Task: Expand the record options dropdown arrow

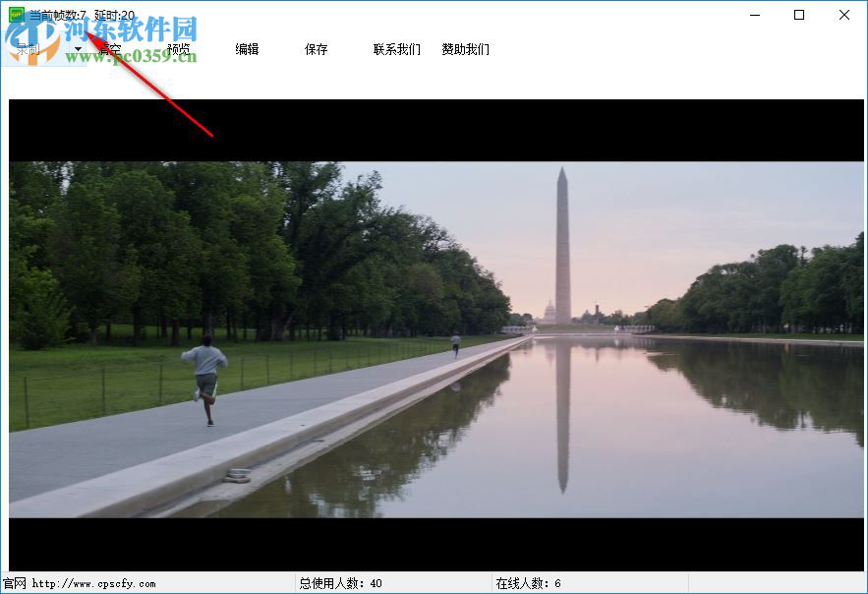Action: pos(76,47)
